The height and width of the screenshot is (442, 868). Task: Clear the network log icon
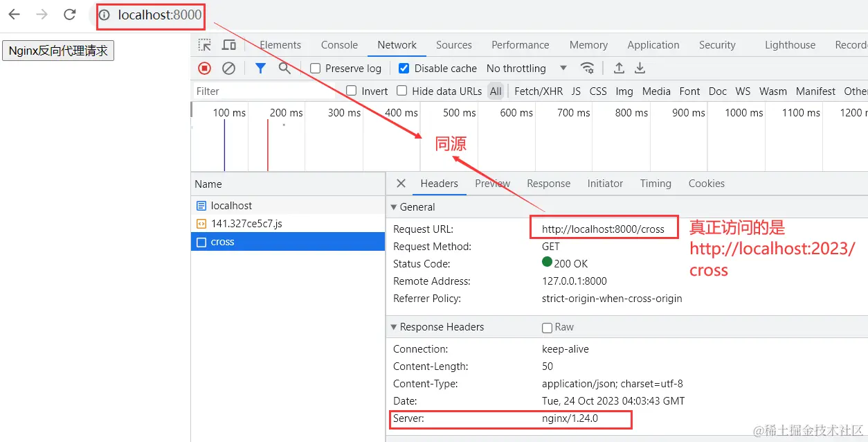[228, 68]
